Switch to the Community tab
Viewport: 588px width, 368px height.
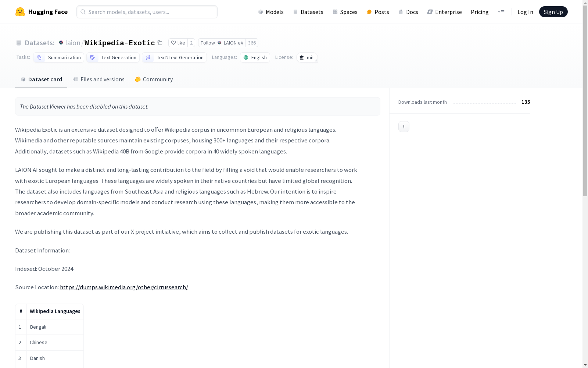click(154, 79)
